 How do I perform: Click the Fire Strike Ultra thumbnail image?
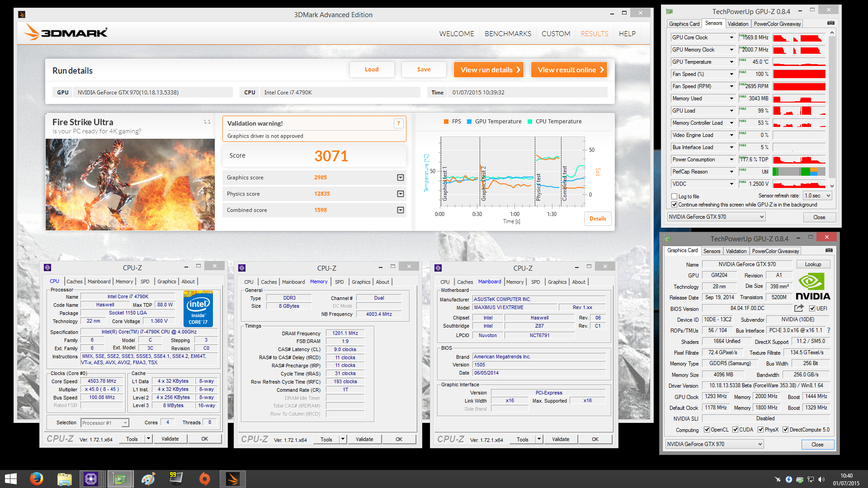click(x=130, y=184)
